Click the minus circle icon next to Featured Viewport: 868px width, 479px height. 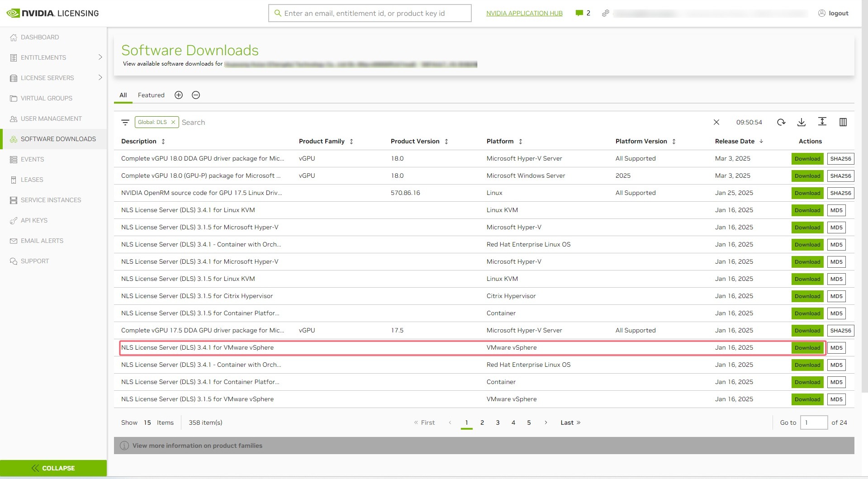tap(196, 95)
